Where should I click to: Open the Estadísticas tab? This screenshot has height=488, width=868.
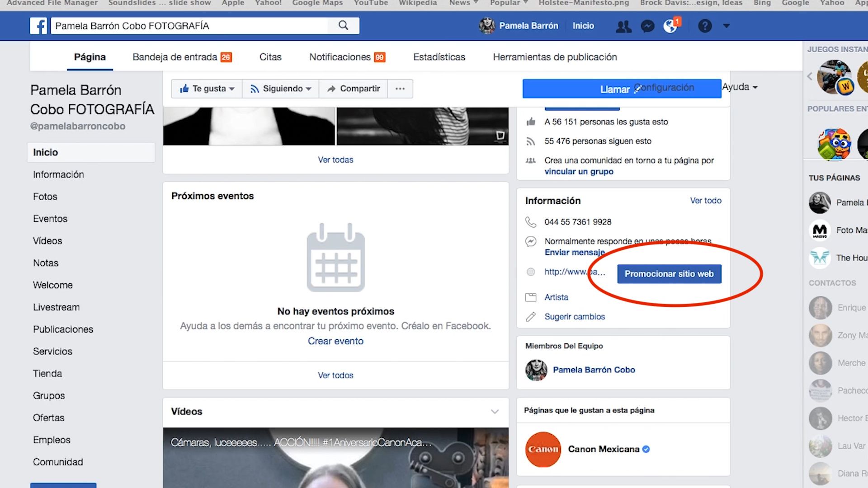[439, 57]
